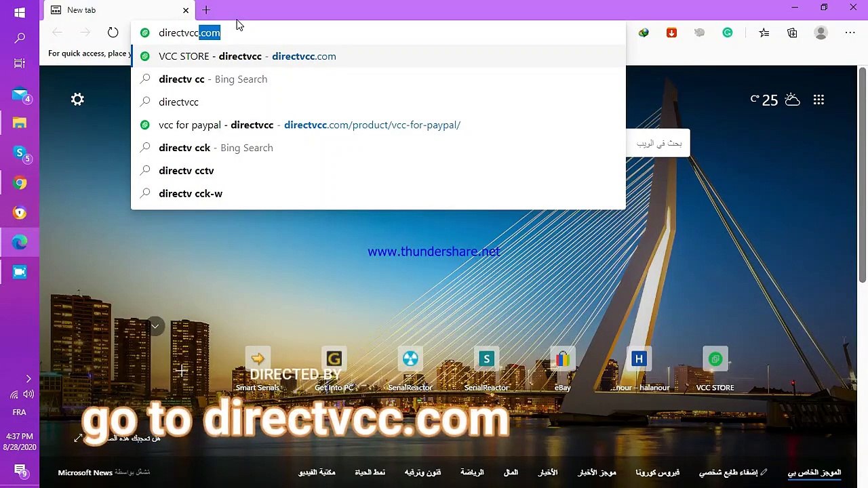Collapse quick links with the chevron

155,327
